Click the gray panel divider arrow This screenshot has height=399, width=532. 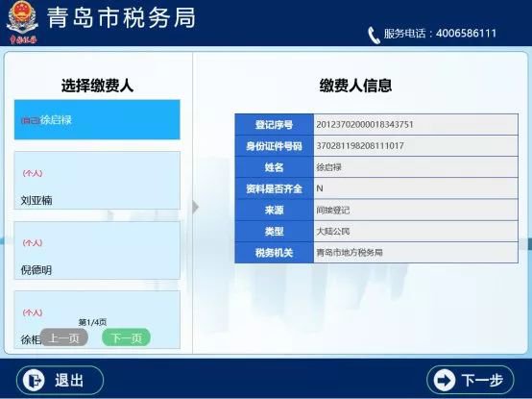point(196,207)
